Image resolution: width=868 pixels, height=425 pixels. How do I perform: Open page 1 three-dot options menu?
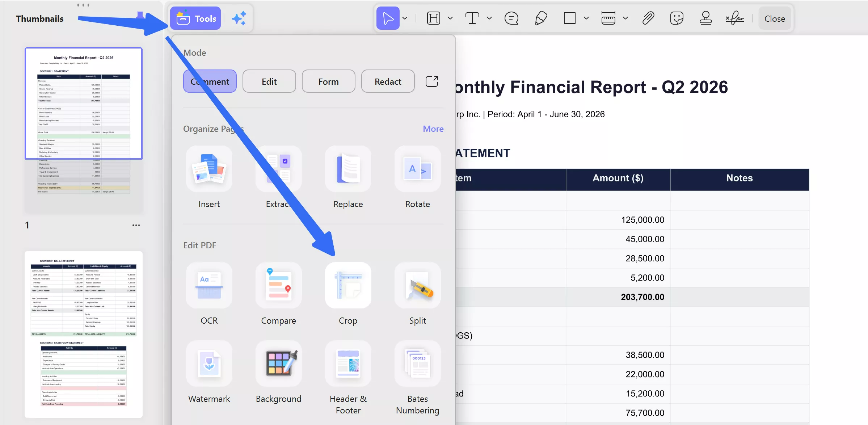coord(136,225)
